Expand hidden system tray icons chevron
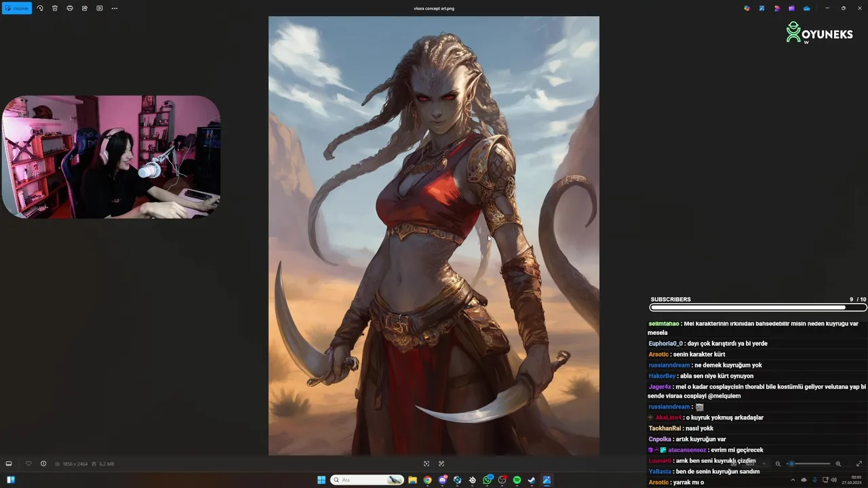 793,480
